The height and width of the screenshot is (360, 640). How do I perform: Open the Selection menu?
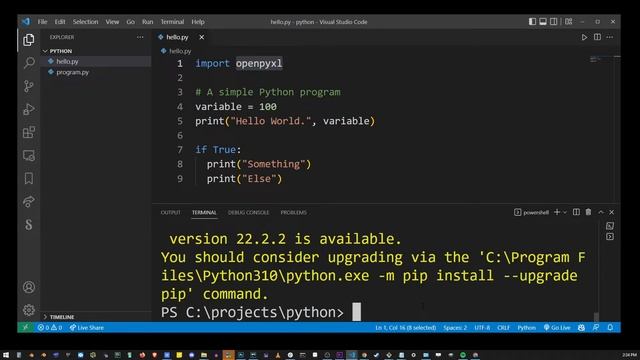click(x=85, y=22)
